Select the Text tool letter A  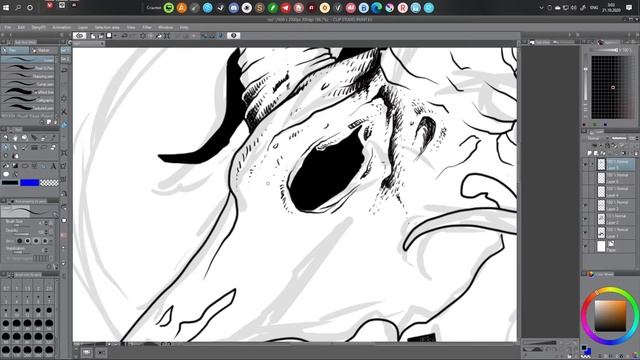pos(53,166)
